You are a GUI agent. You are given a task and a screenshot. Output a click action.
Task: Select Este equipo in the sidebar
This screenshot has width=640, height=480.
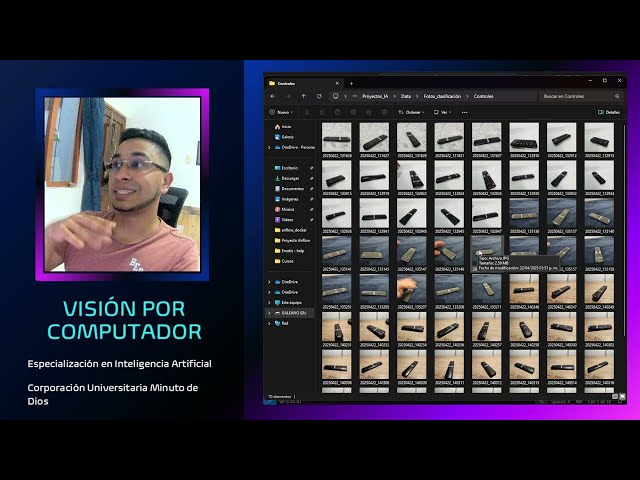tap(288, 302)
